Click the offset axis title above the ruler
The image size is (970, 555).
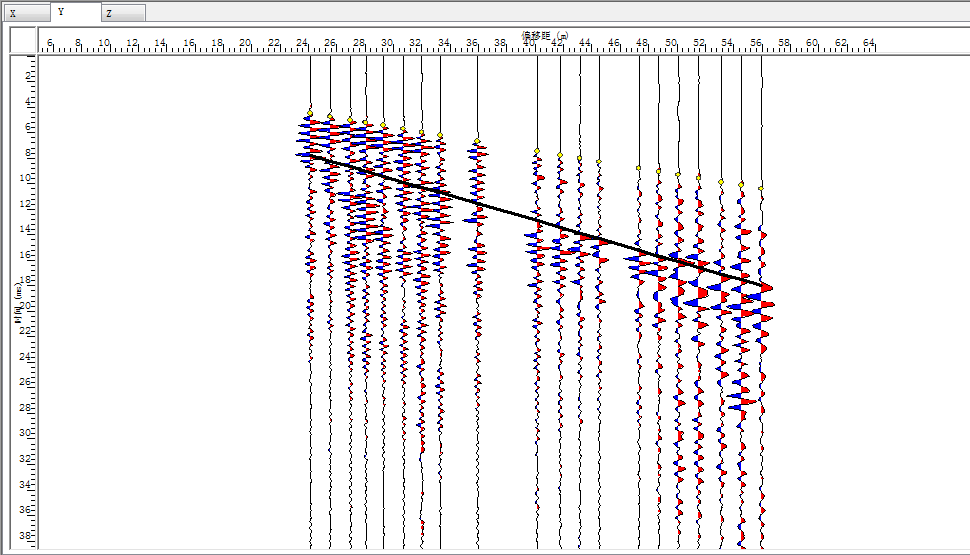(x=545, y=35)
